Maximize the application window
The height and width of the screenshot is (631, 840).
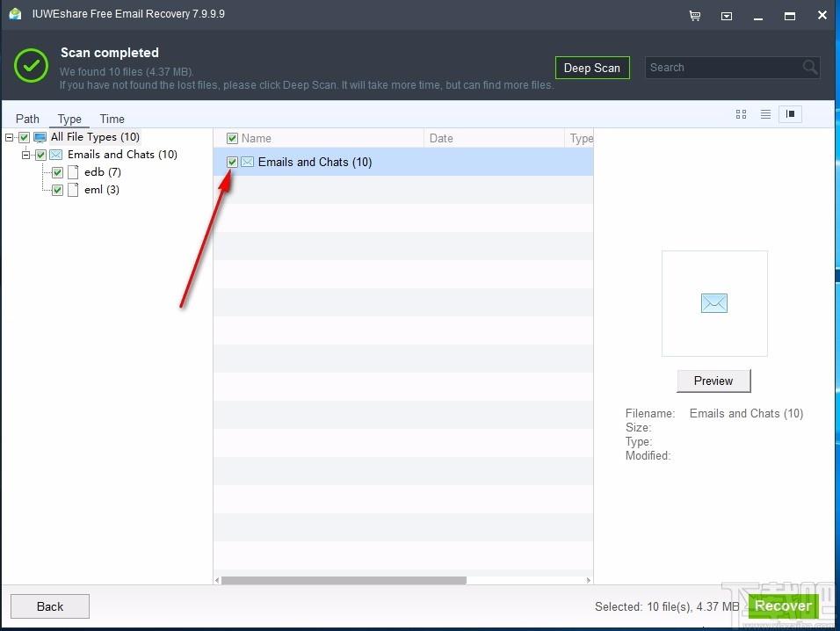[x=790, y=16]
